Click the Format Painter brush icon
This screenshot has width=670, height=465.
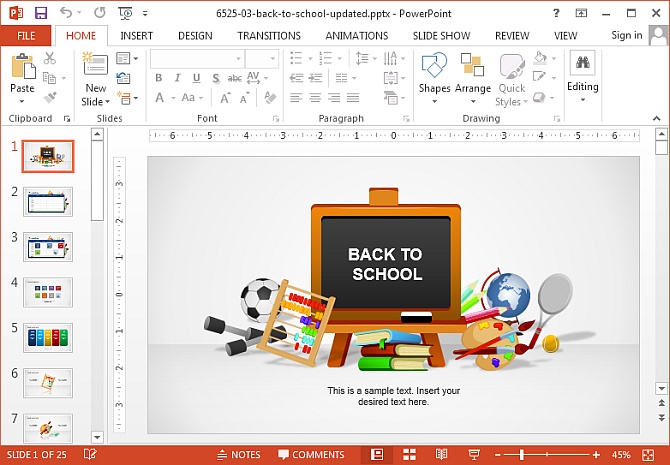click(x=50, y=98)
